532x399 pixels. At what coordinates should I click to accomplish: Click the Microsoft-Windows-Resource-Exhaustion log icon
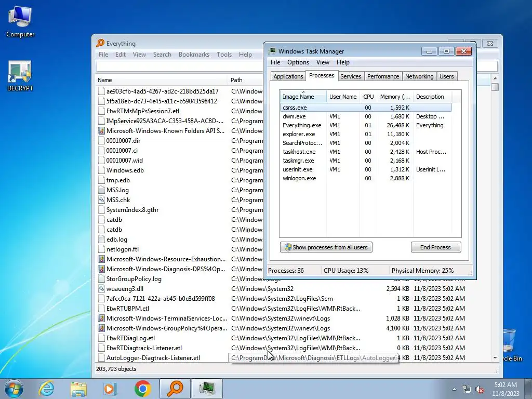point(101,259)
